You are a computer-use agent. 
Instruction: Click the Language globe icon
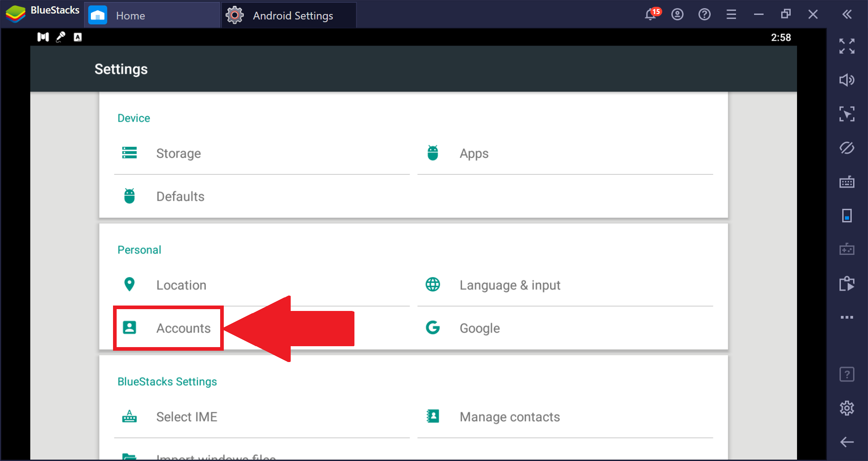(433, 284)
